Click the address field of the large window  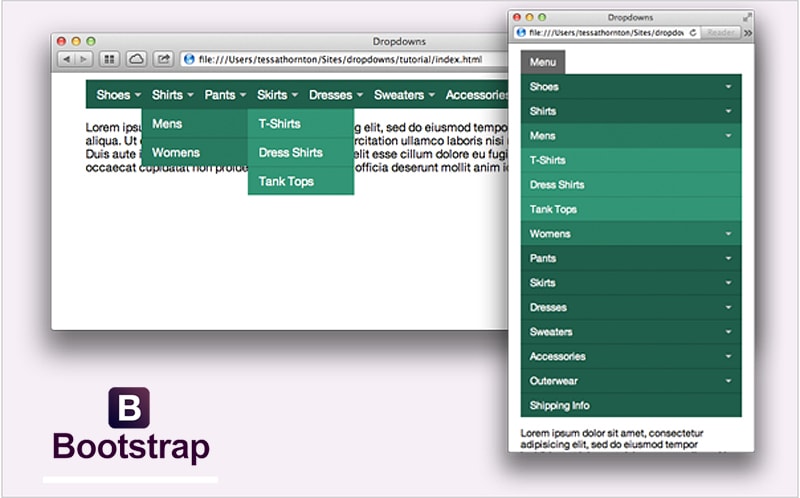click(x=344, y=59)
